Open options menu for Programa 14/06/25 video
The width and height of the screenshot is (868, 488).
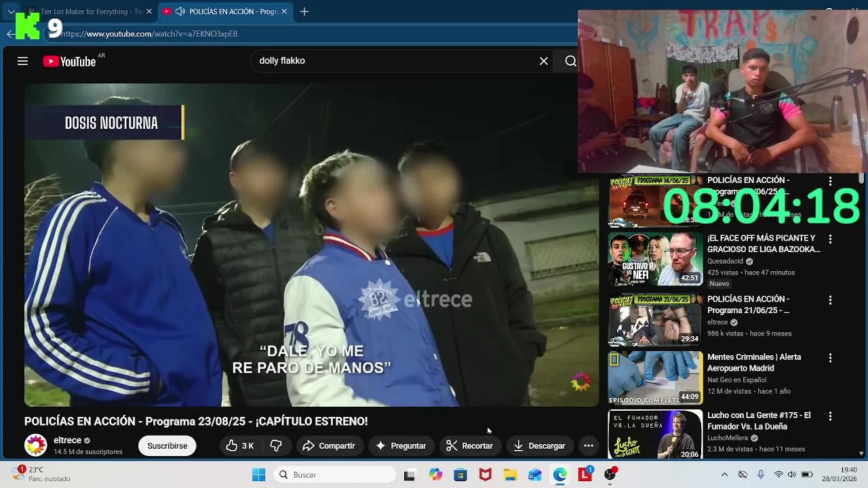pos(830,182)
